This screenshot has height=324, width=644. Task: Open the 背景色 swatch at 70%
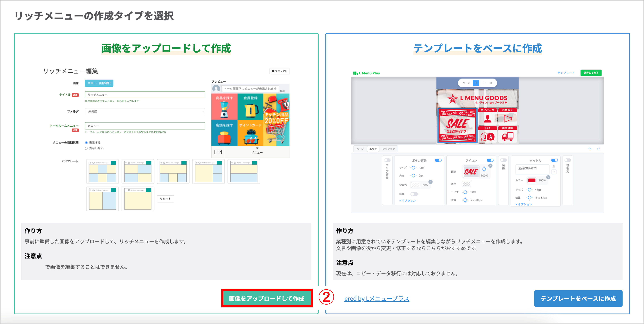coord(416,185)
